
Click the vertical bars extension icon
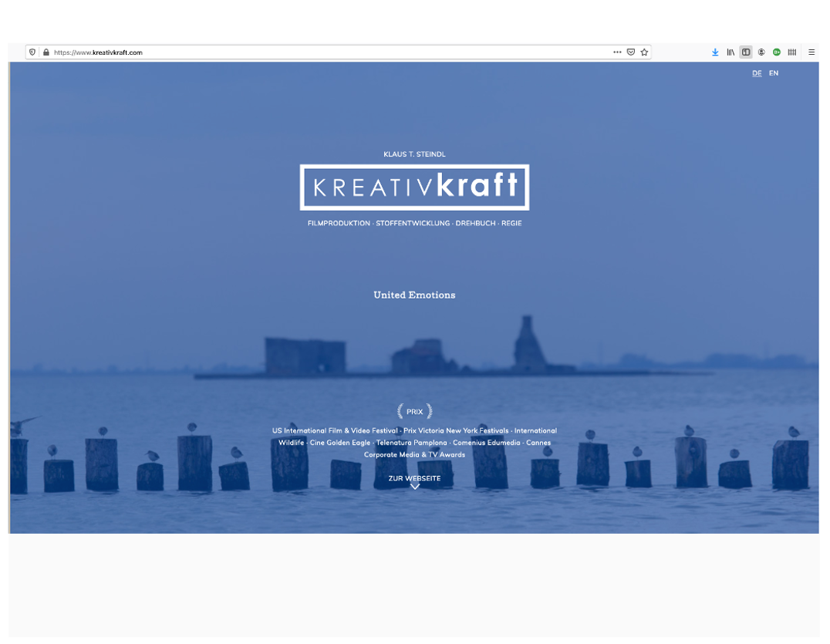point(792,52)
